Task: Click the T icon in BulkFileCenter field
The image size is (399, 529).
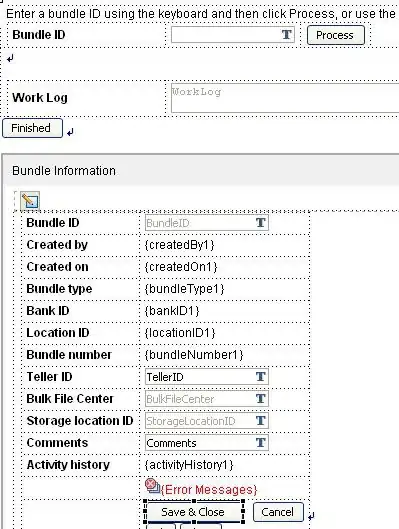Action: (260, 399)
